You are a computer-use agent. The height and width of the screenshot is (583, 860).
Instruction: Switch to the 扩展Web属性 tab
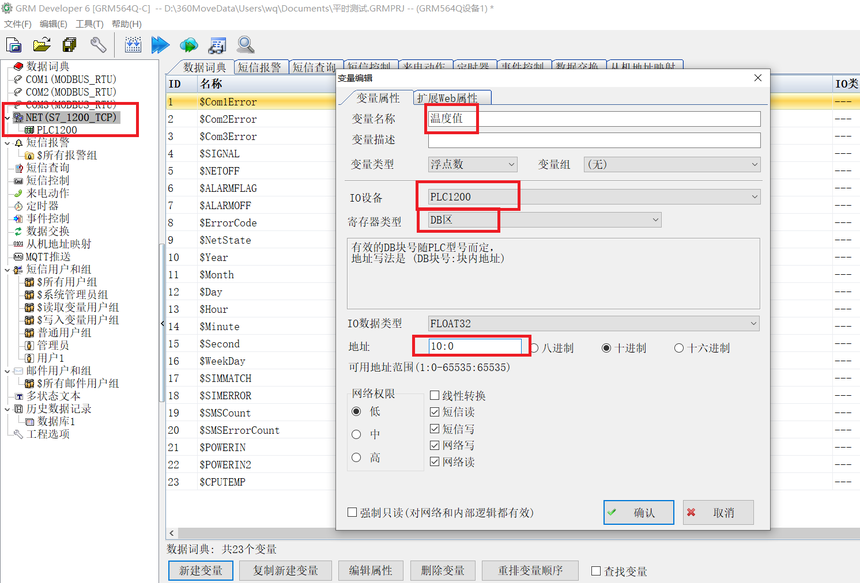(x=452, y=98)
